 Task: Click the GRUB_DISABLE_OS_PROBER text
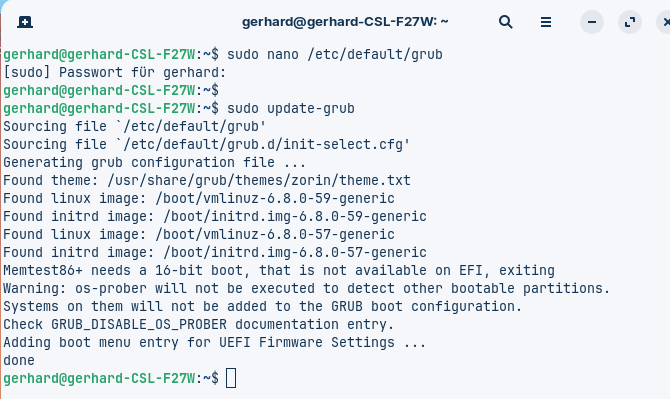pyautogui.click(x=139, y=324)
